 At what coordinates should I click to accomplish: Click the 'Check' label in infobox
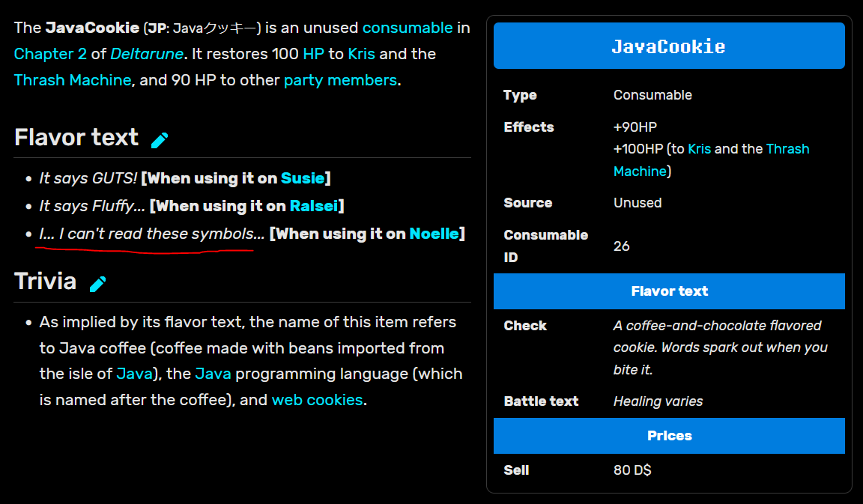pos(525,326)
